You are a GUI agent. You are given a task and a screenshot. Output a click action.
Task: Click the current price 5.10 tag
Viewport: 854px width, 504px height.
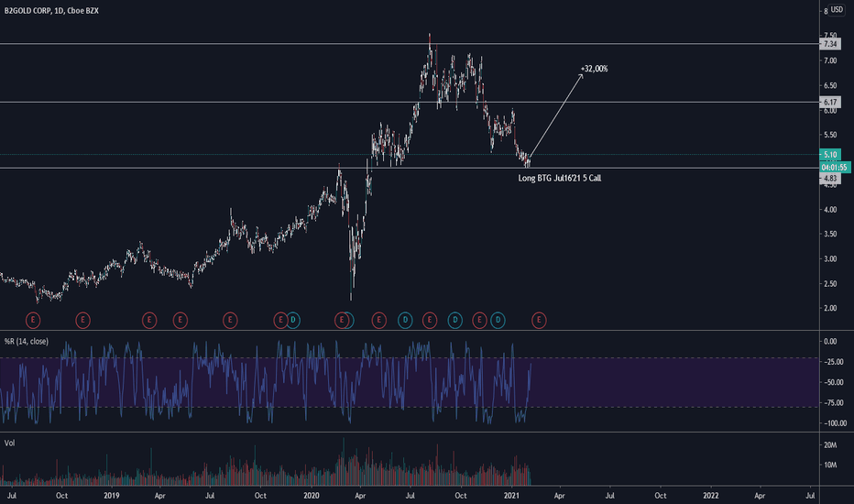tap(830, 155)
